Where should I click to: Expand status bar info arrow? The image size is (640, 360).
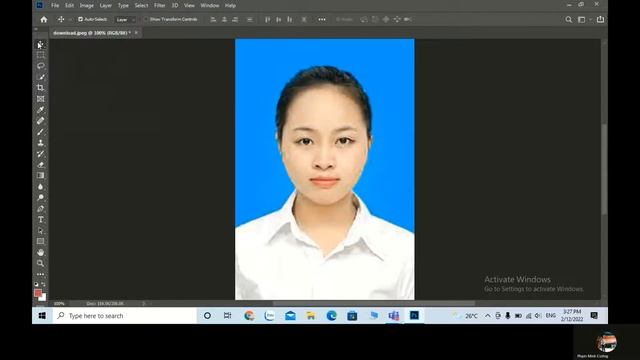tap(143, 304)
